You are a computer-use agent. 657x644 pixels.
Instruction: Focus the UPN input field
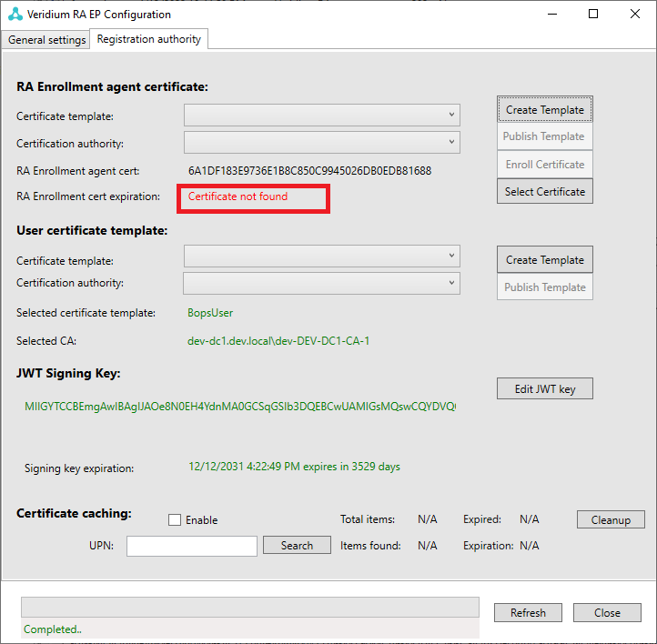[x=192, y=546]
